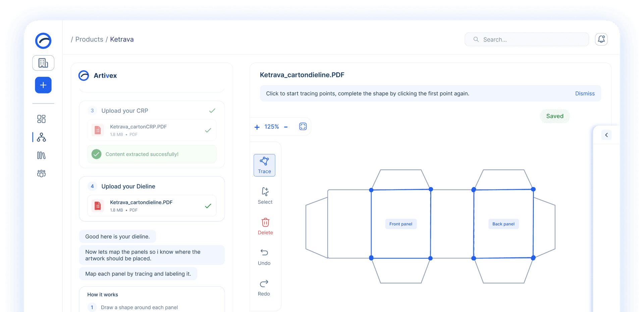Zoom in with the plus control
Screen dimensions: 644x312
pyautogui.click(x=257, y=127)
